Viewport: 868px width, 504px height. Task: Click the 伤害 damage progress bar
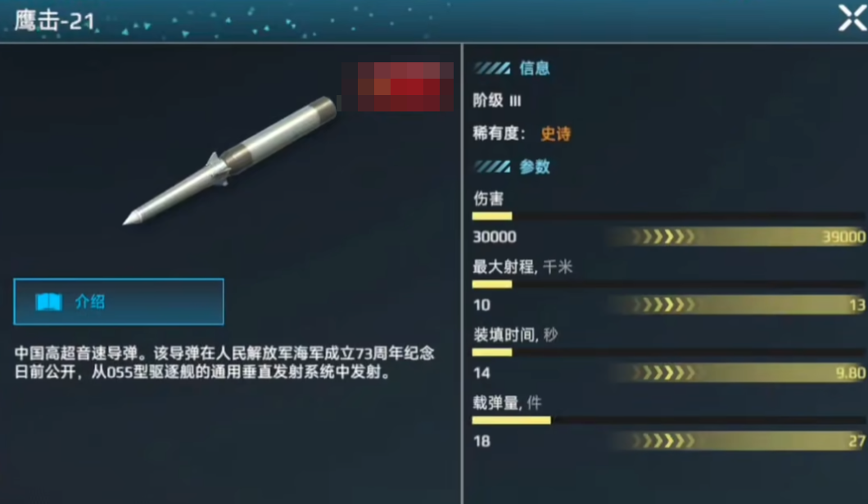668,216
